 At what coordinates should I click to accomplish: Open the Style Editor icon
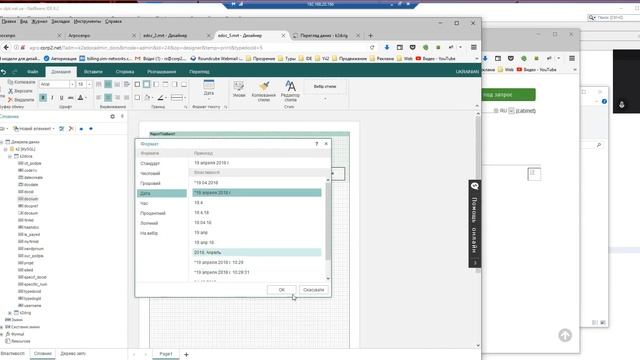(x=290, y=91)
